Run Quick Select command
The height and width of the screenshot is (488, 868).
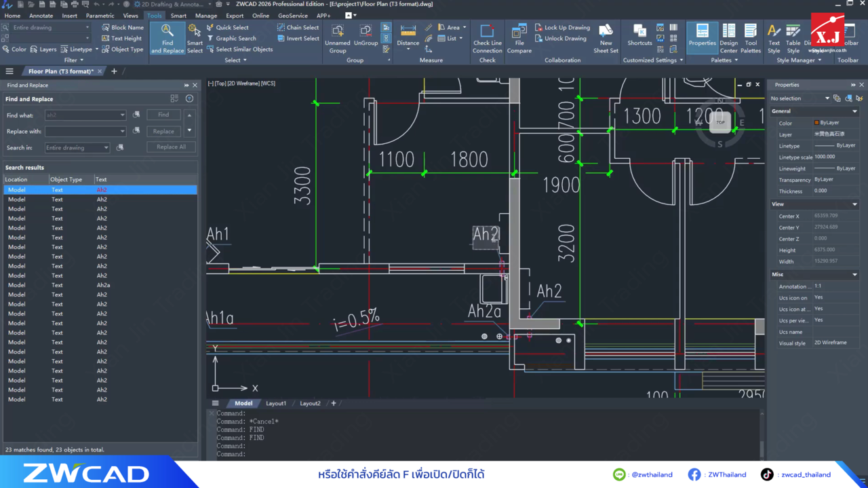click(x=227, y=28)
